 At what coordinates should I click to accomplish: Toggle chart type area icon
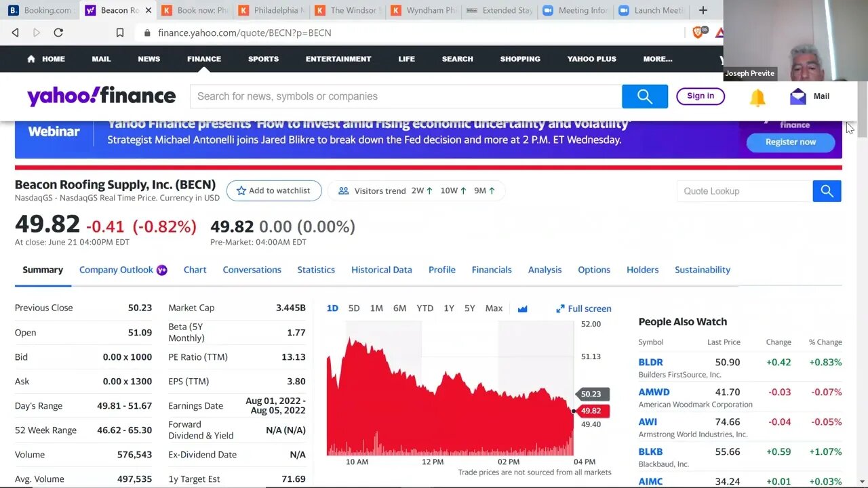click(x=522, y=308)
